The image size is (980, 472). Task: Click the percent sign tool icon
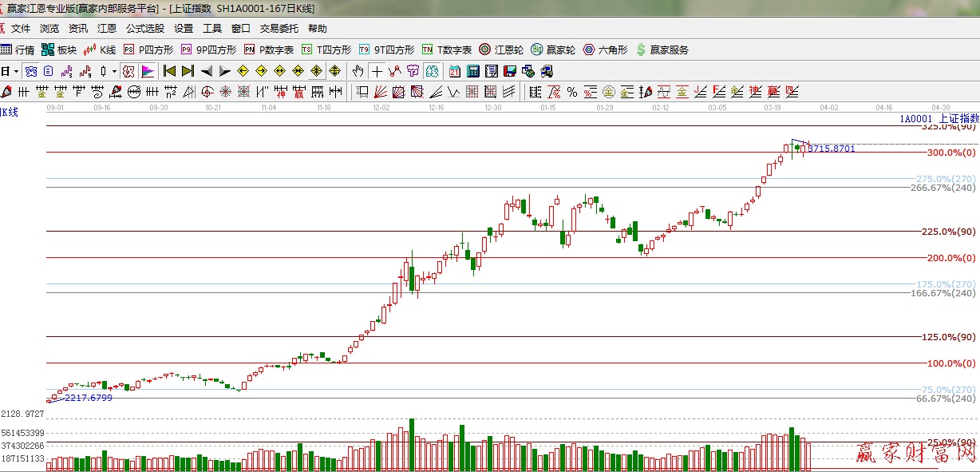pos(571,92)
